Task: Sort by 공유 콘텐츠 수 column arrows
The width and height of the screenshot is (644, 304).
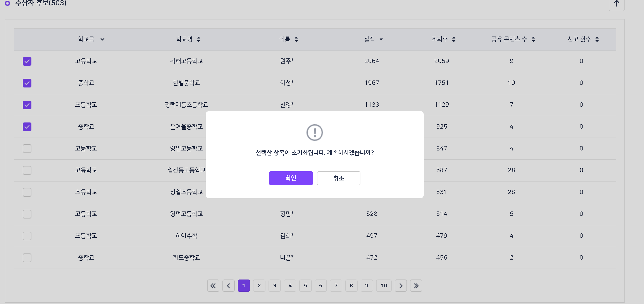Action: tap(533, 39)
